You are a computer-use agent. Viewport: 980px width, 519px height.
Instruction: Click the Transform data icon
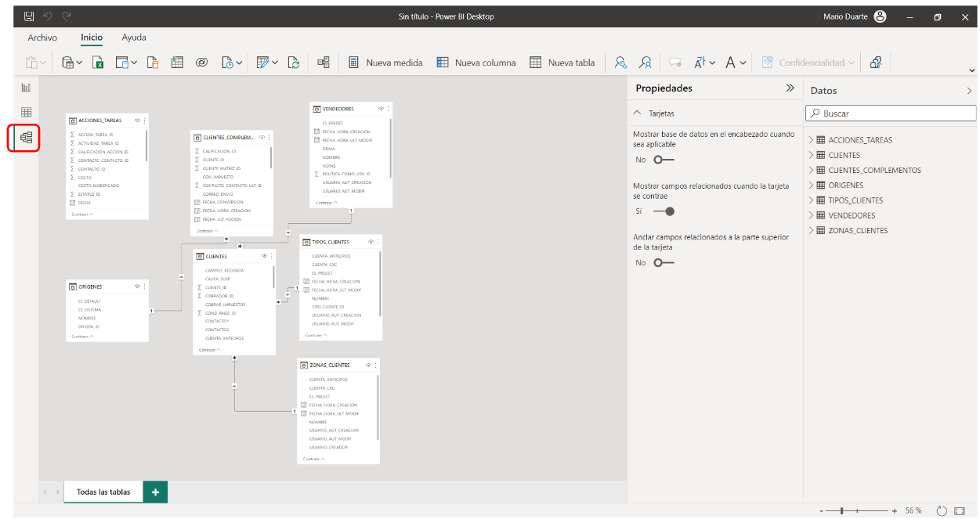(x=263, y=63)
